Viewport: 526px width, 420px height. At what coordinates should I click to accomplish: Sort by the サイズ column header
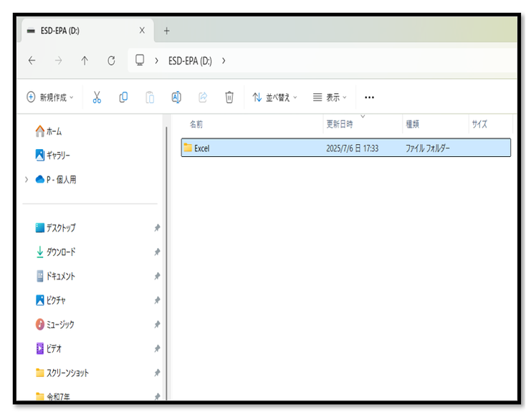(x=479, y=124)
